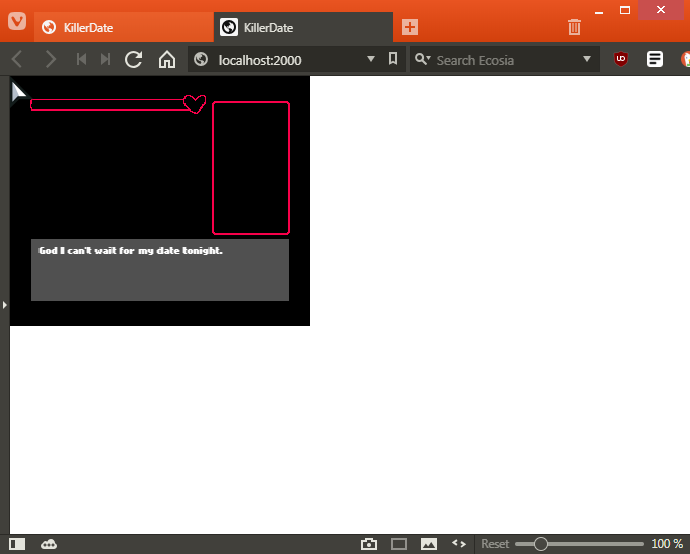Toggle the panel bar in status bar
690x554 pixels.
pos(17,544)
